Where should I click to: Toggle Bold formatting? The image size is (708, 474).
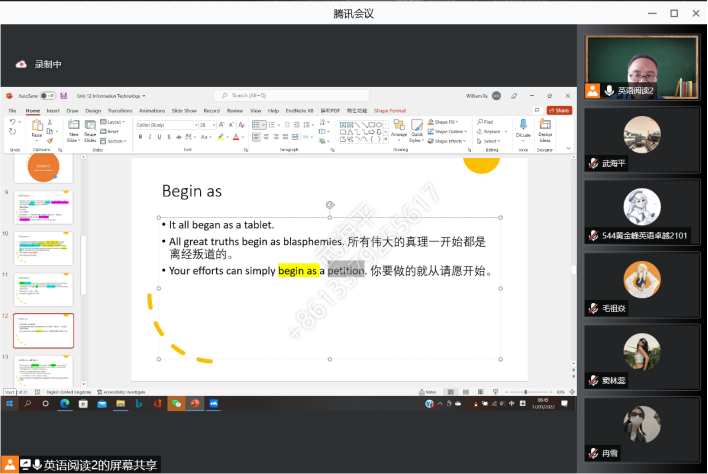point(140,137)
